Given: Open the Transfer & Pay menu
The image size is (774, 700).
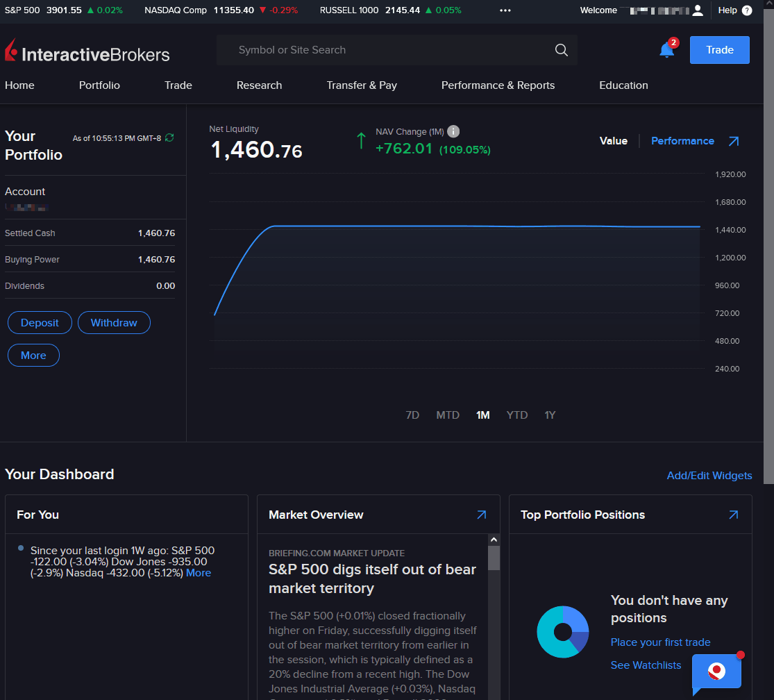Looking at the screenshot, I should pos(362,85).
